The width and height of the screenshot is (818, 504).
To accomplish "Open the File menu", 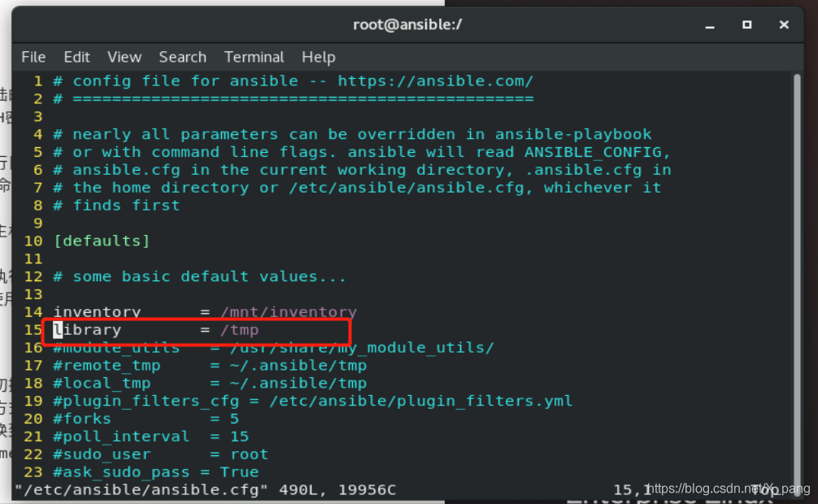I will click(x=33, y=57).
